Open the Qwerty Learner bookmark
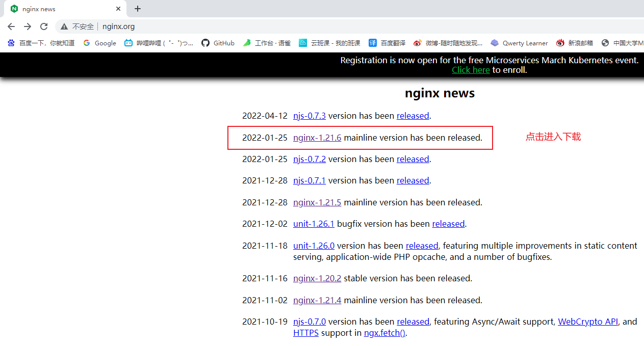Viewport: 644px width, 346px height. click(519, 43)
